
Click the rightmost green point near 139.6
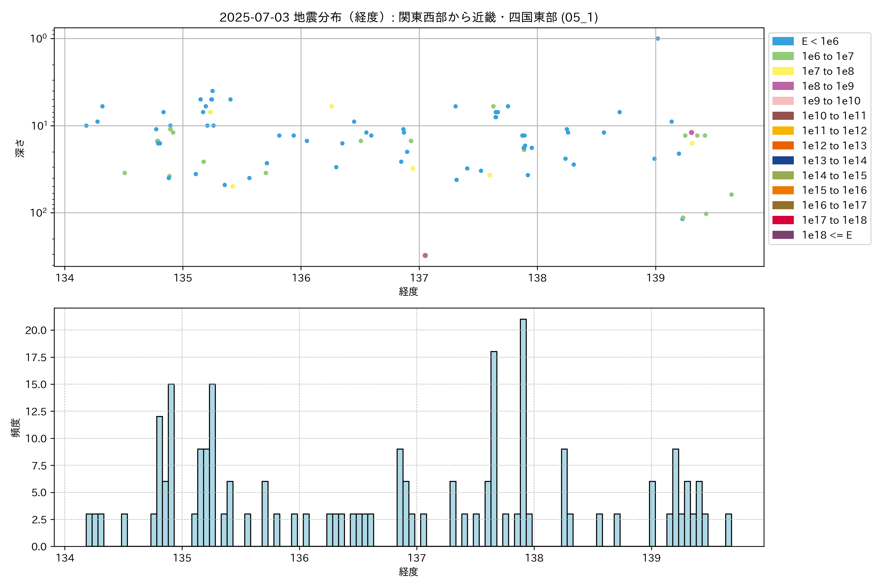point(731,195)
